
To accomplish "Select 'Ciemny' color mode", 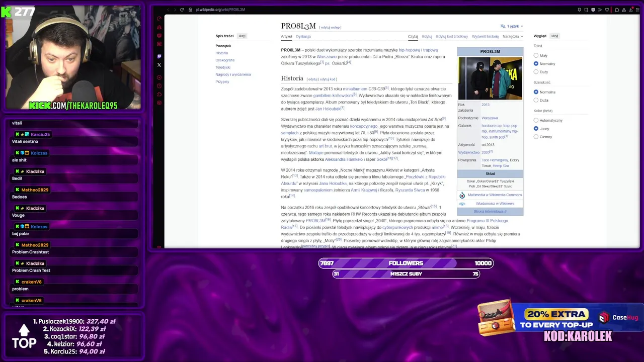I will coord(536,137).
